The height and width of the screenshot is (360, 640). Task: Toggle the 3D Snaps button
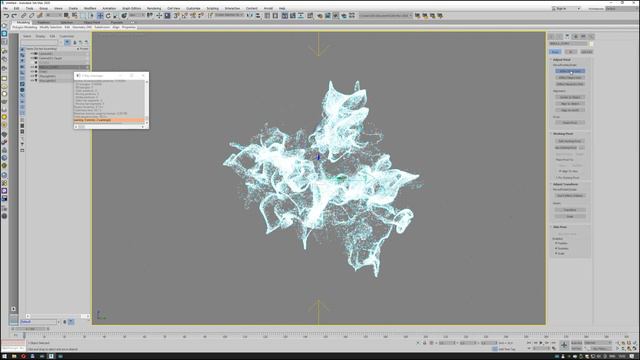click(x=176, y=16)
